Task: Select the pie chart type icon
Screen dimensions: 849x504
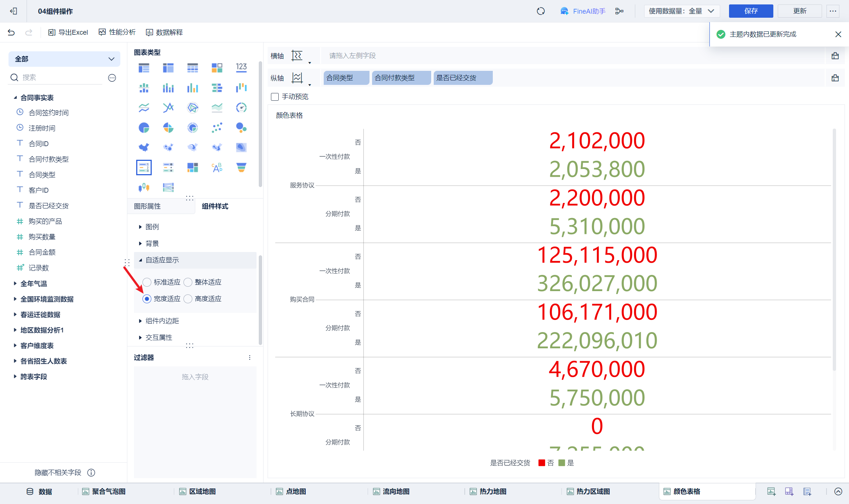Action: coord(144,128)
